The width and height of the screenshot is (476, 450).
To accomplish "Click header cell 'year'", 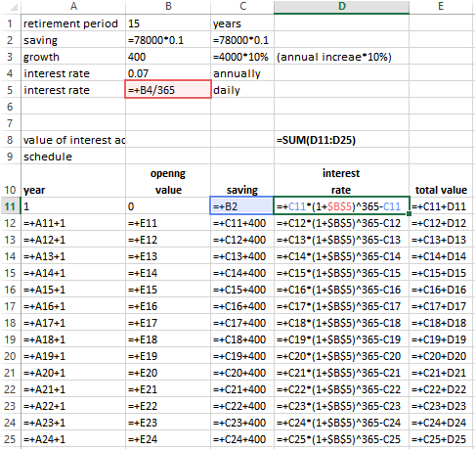I will click(73, 181).
